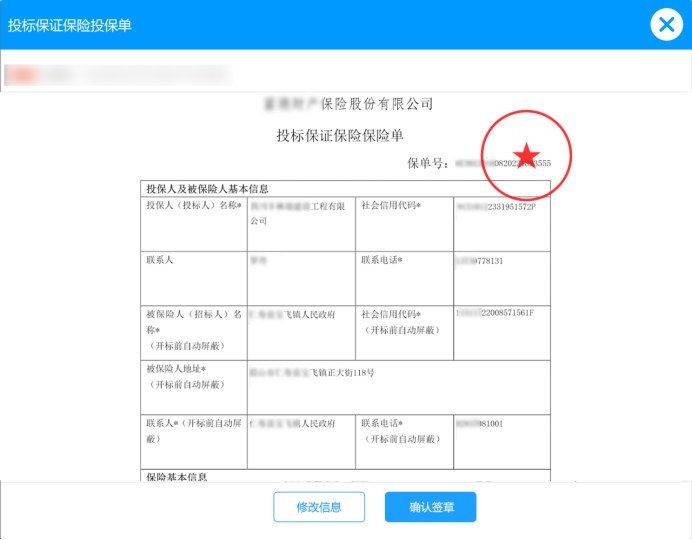Image resolution: width=692 pixels, height=540 pixels.
Task: Click the dialog title 投标保证保险投保单
Action: click(70, 25)
